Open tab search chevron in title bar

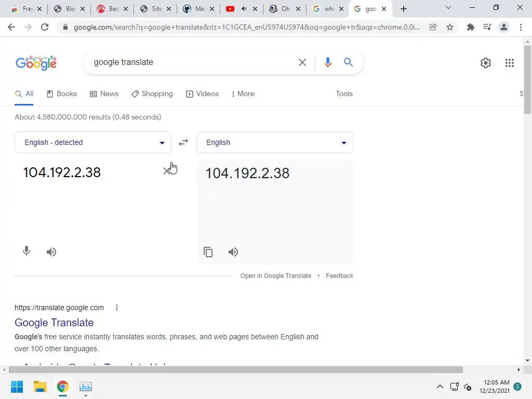[448, 8]
